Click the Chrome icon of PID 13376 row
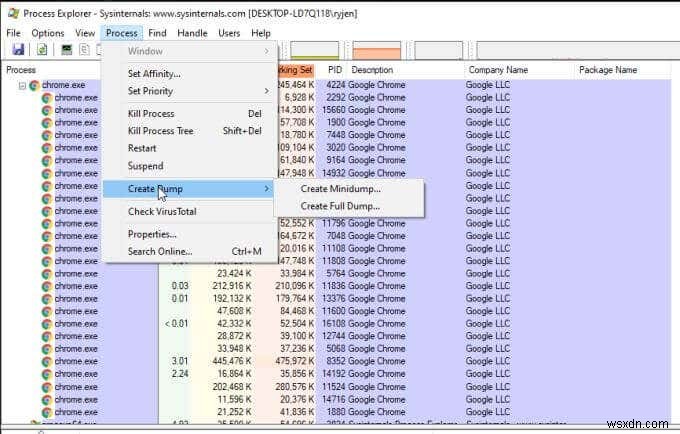 point(47,299)
